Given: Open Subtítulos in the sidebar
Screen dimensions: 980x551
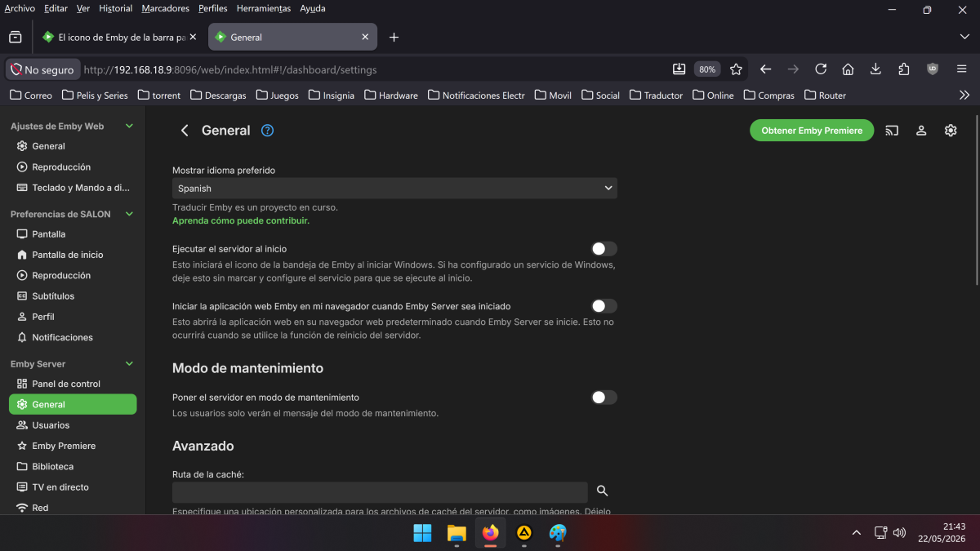Looking at the screenshot, I should pos(73,296).
